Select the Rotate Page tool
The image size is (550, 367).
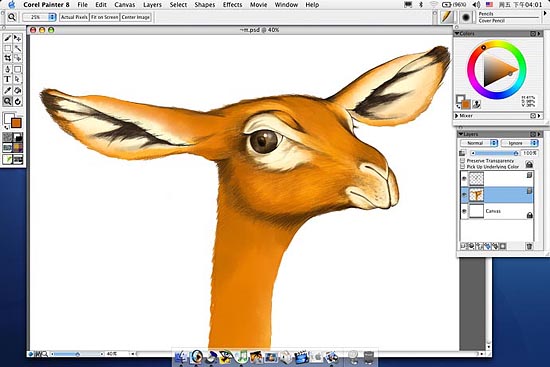pyautogui.click(x=18, y=101)
